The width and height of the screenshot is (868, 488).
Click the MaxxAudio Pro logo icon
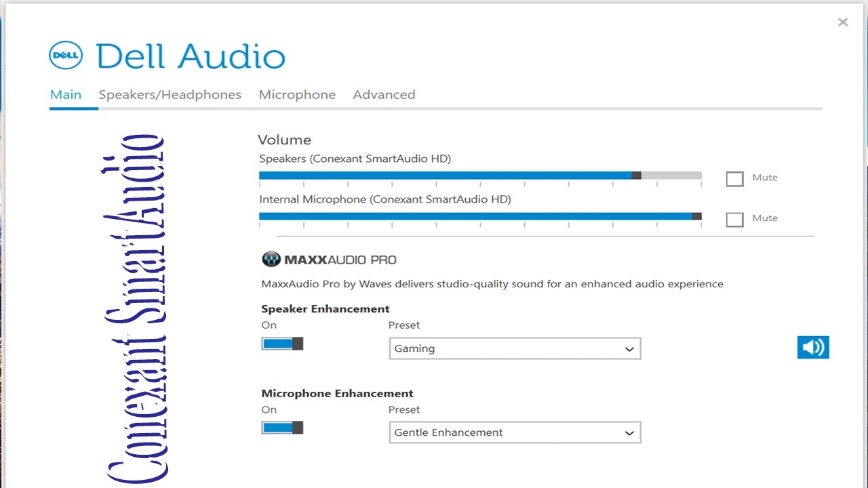[x=271, y=260]
